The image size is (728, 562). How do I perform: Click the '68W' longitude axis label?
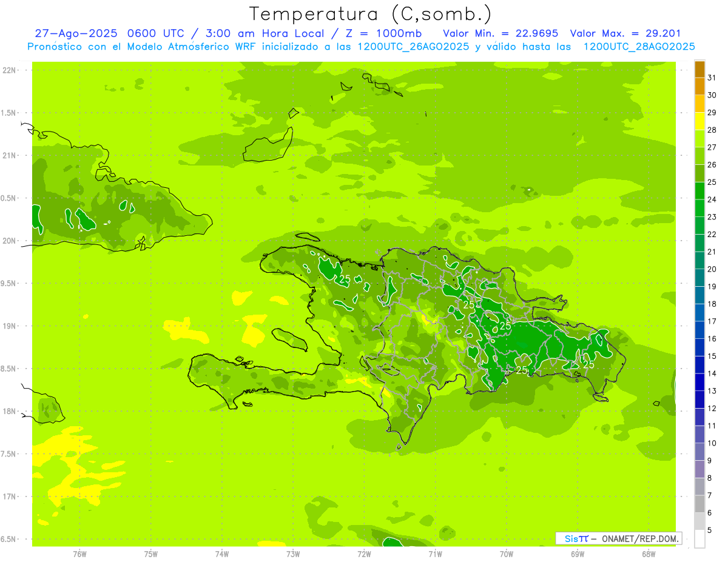click(x=649, y=554)
